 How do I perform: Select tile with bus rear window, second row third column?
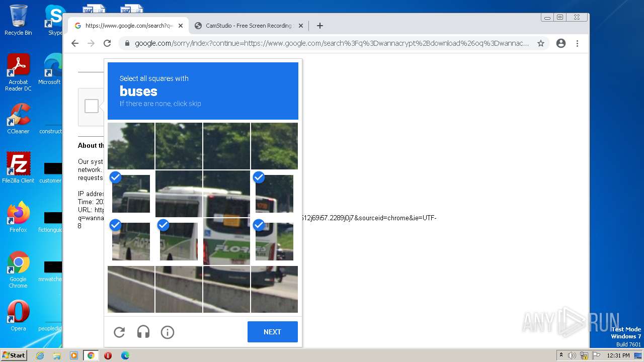226,194
